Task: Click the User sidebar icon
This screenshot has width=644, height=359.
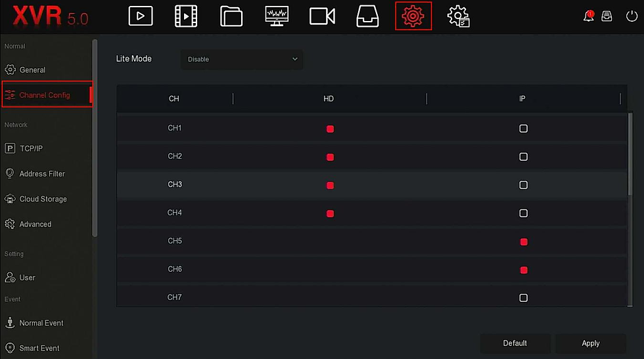Action: pos(10,278)
